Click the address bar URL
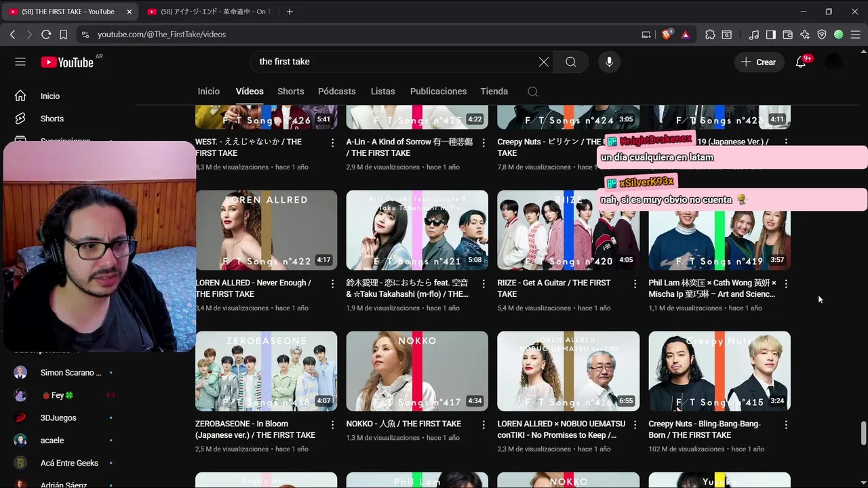The width and height of the screenshot is (868, 488). pyautogui.click(x=161, y=34)
